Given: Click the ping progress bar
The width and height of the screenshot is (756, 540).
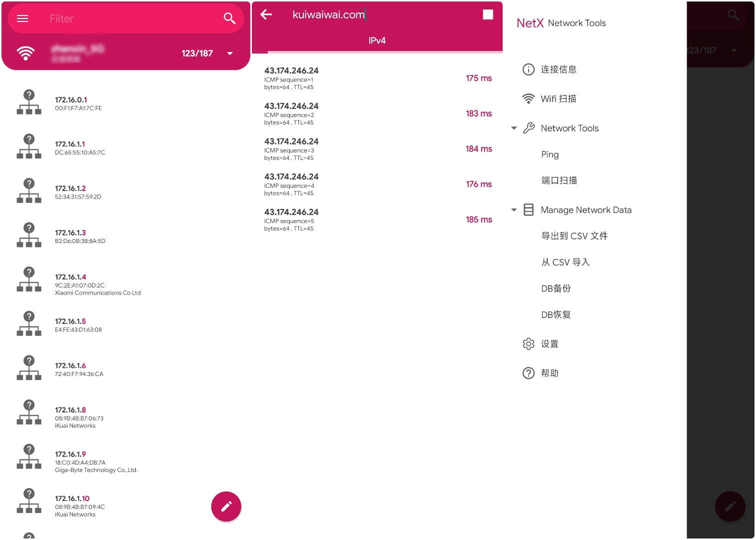Looking at the screenshot, I should click(377, 51).
